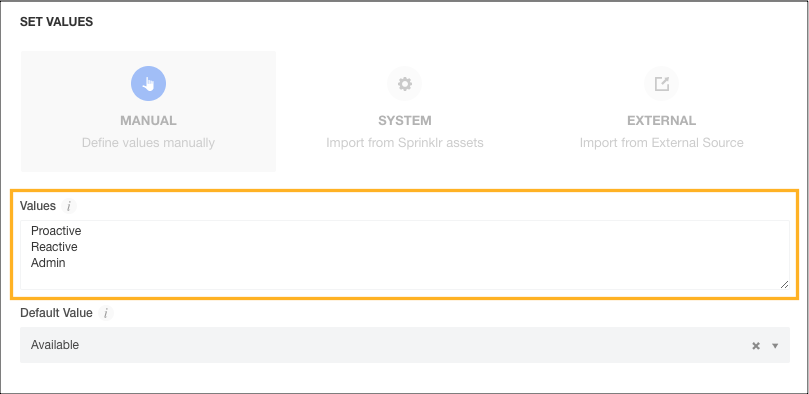Pick the External source arrow icon

click(661, 84)
